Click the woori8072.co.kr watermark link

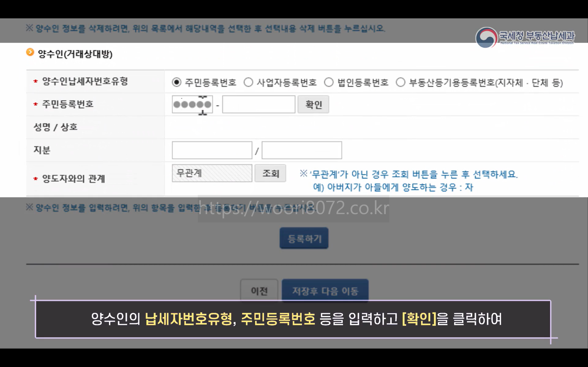point(293,209)
